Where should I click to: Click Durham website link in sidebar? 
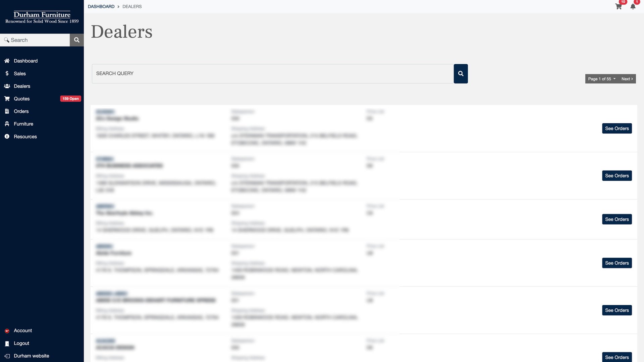32,356
